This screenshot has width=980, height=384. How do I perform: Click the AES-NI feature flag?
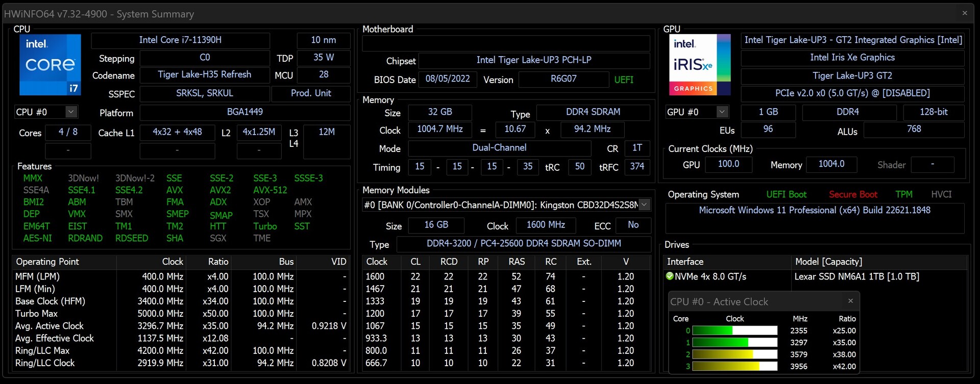coord(37,238)
